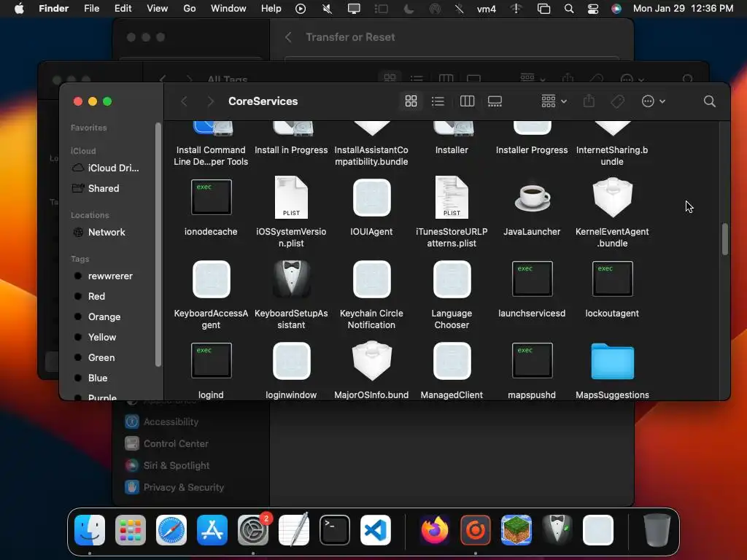This screenshot has width=747, height=560.
Task: Select the iTunesStoreURLPatterns.plist file
Action: 452,197
